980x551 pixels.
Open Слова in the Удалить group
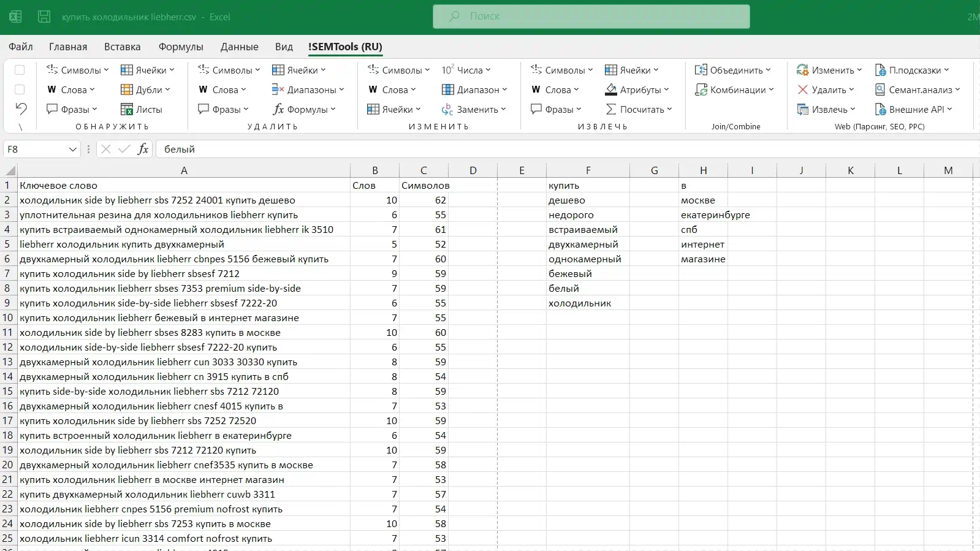point(222,89)
